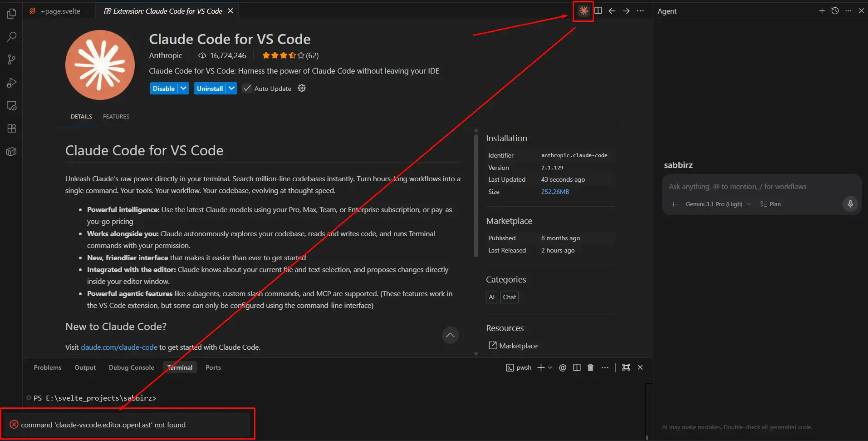Click the anthropic.claude-code identifier

click(x=574, y=155)
